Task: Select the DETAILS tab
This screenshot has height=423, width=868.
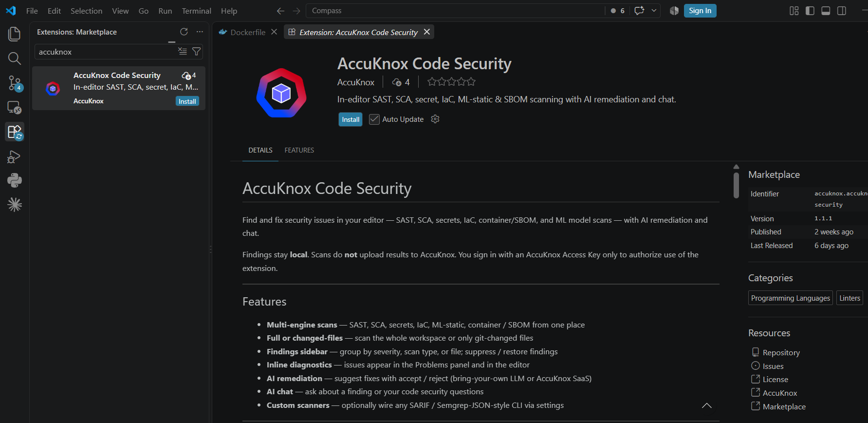Action: point(260,150)
